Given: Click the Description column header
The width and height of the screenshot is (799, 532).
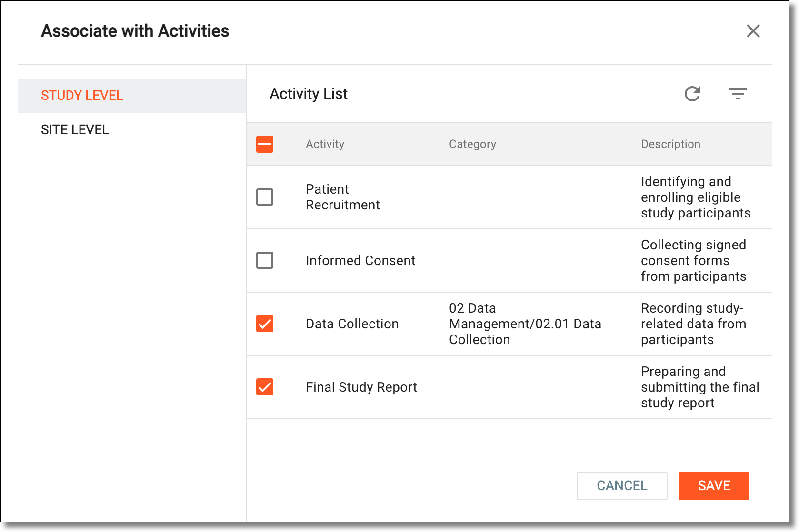Looking at the screenshot, I should [670, 144].
